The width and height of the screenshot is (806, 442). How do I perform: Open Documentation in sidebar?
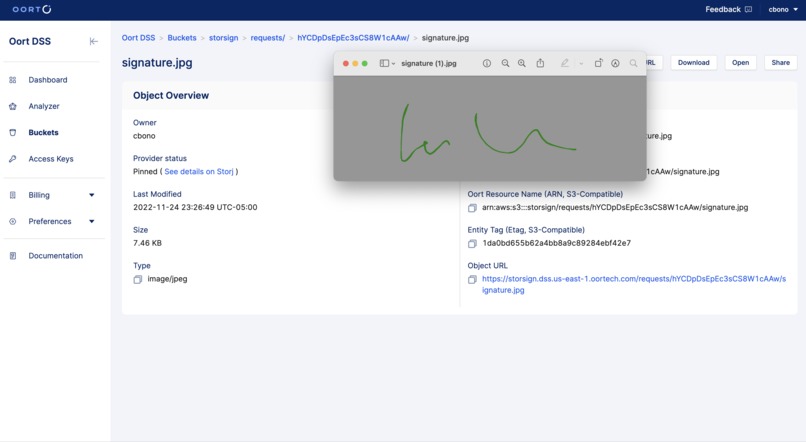[56, 255]
